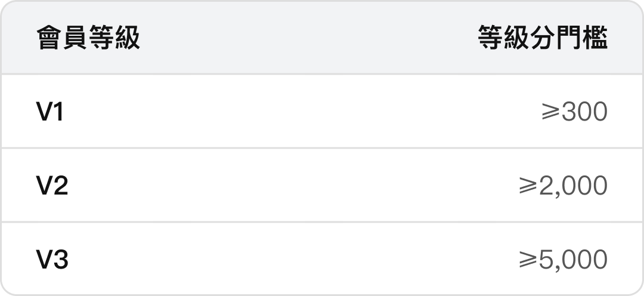Screen dimensions: 644x296
Task: Click the number 5,000 in the V3 row
Action: click(x=572, y=260)
